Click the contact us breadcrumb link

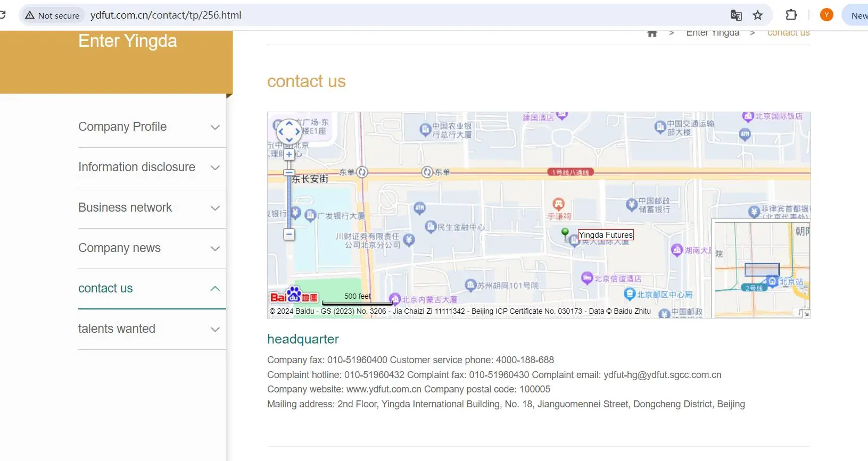(788, 33)
